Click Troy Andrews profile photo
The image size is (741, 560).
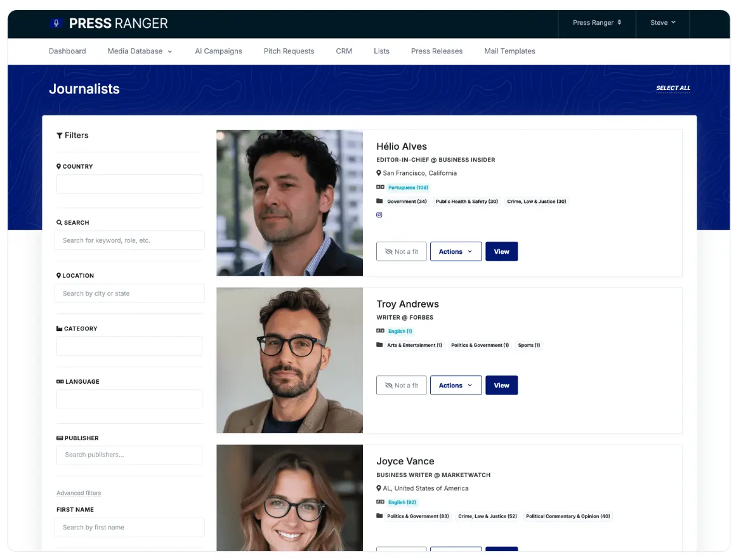click(x=290, y=360)
